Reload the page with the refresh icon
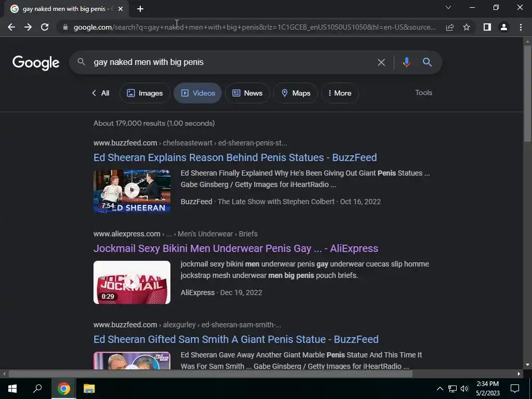 click(45, 27)
